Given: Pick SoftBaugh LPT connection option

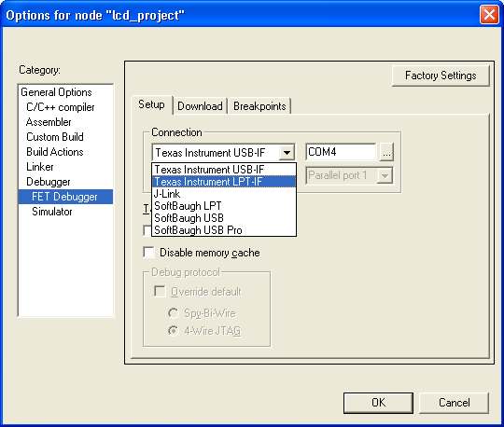Looking at the screenshot, I should tap(224, 206).
